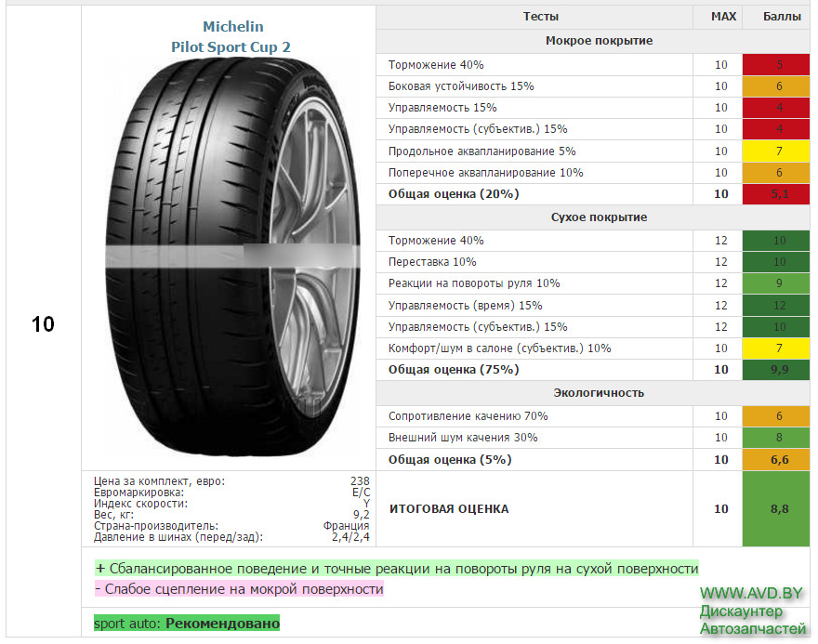Select the pink 'Слабое сцепление' disadvantage statement
Screen dimensions: 818x644
(x=239, y=589)
